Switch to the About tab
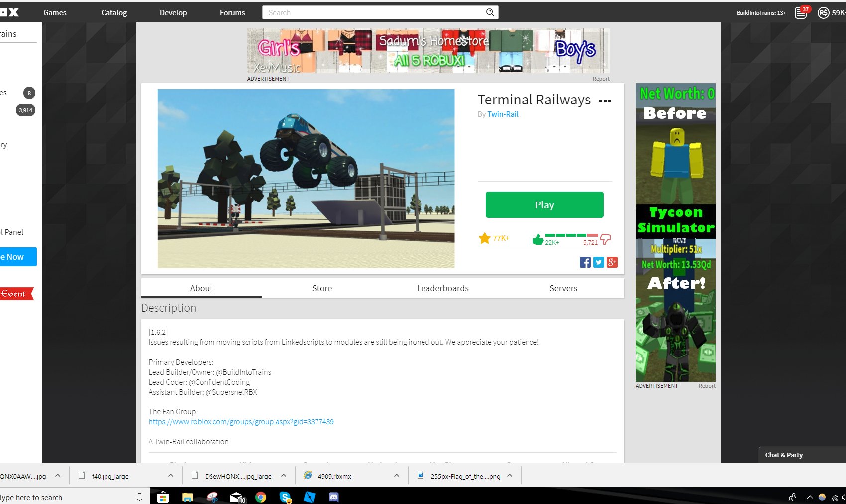 tap(201, 288)
